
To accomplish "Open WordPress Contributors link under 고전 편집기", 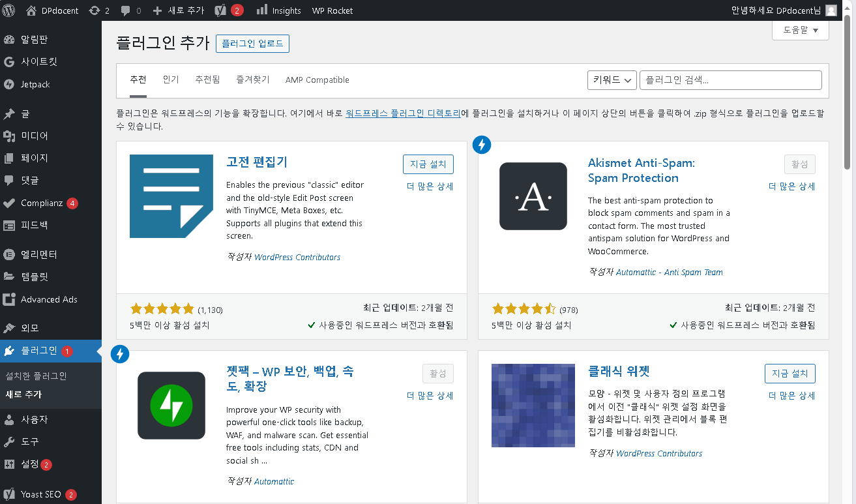I will tap(297, 257).
